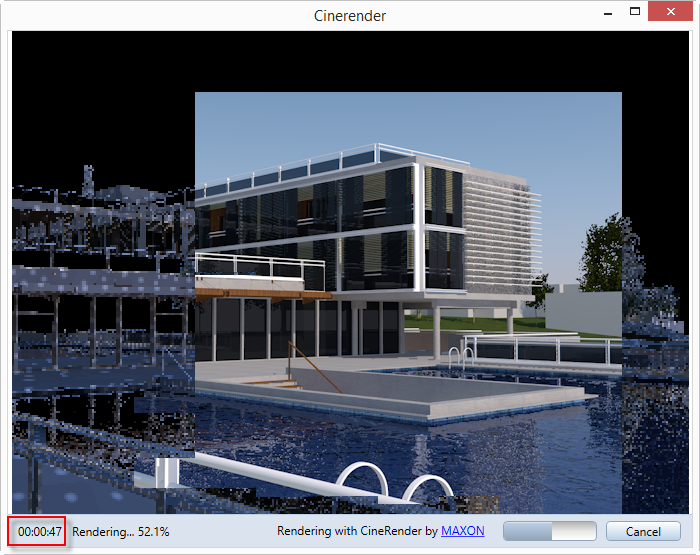The height and width of the screenshot is (555, 700).
Task: Click 'Rendering with CineRender by' text
Action: click(x=358, y=530)
